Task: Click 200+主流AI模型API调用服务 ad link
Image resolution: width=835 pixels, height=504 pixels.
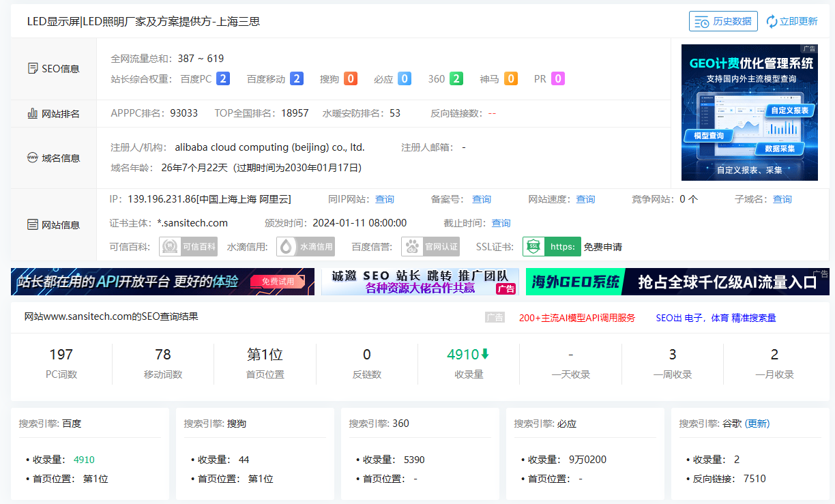Action: 577,318
